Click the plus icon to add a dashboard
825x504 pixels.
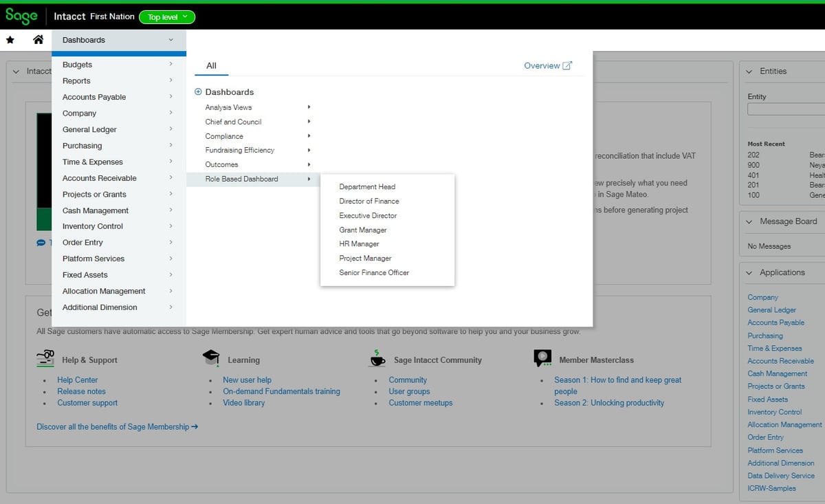point(198,91)
